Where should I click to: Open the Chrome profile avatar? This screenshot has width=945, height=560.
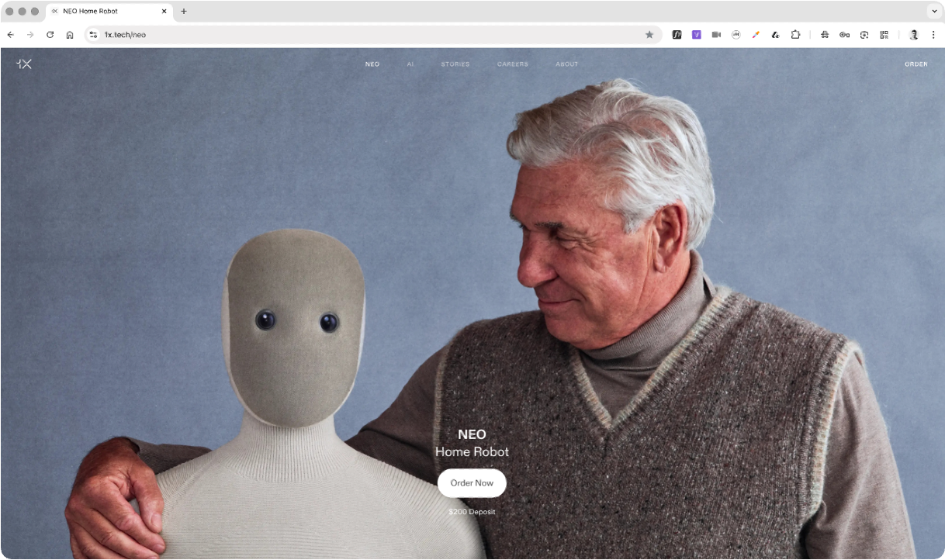pyautogui.click(x=914, y=35)
